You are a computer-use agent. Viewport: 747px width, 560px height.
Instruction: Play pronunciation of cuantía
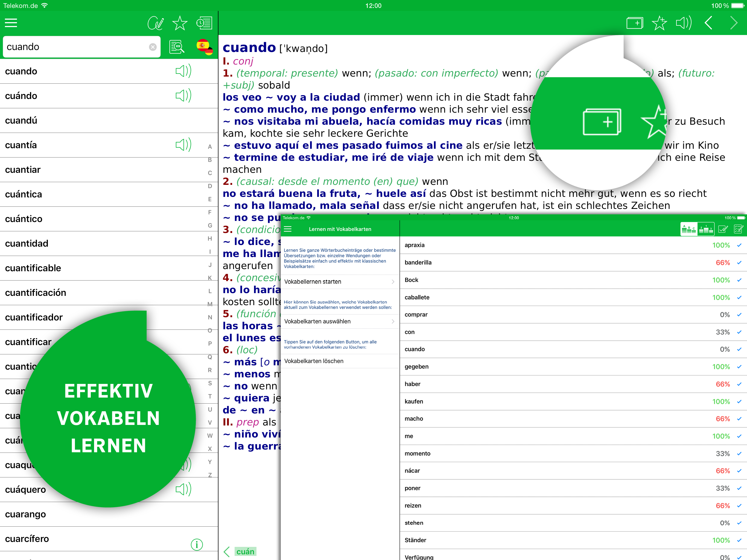(183, 145)
